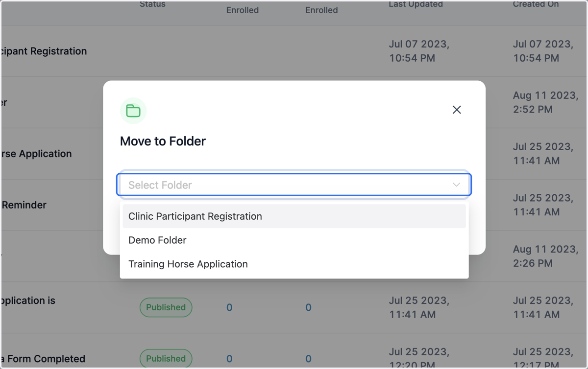Viewport: 588px width, 369px height.
Task: Click the Move to Folder heading
Action: 163,141
